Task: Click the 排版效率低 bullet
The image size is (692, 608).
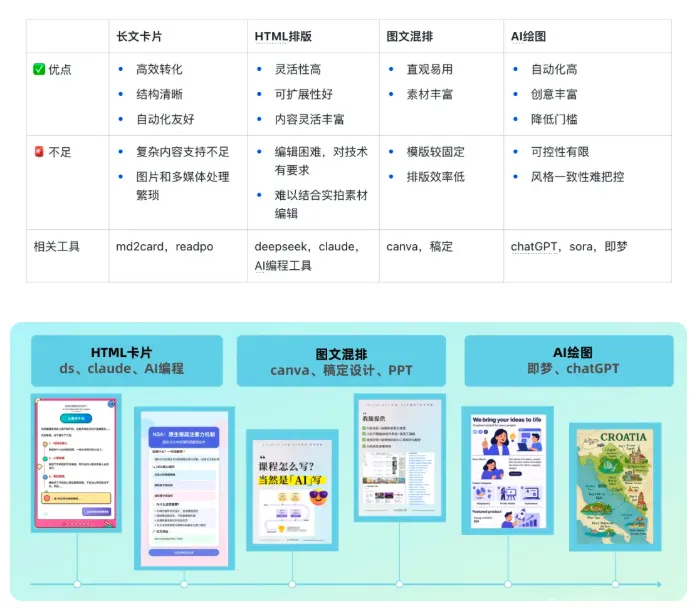Action: coord(436,176)
